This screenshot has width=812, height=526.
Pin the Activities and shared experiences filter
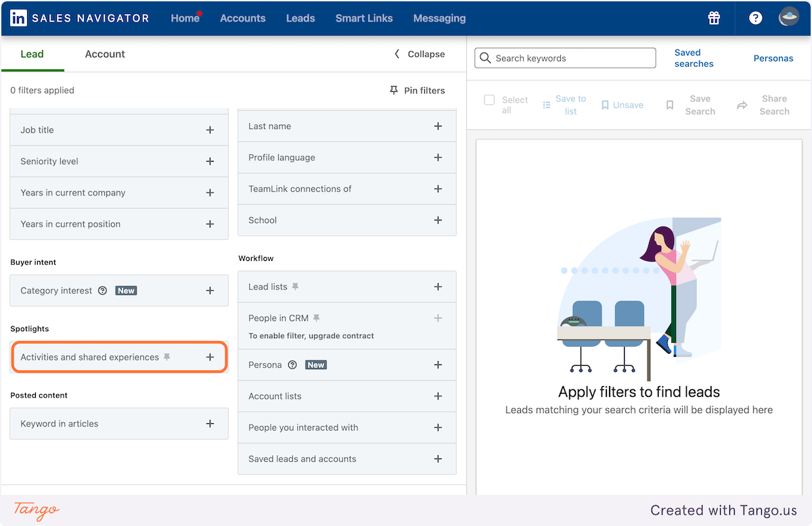pyautogui.click(x=166, y=357)
